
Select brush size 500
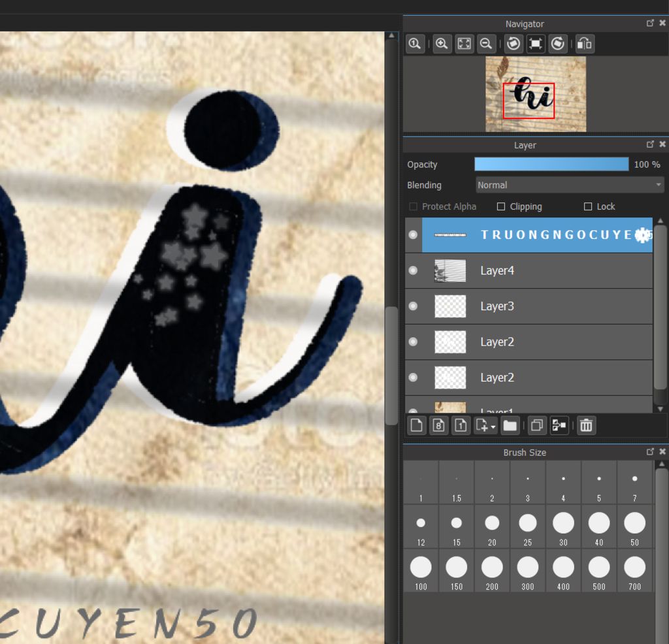tap(599, 571)
